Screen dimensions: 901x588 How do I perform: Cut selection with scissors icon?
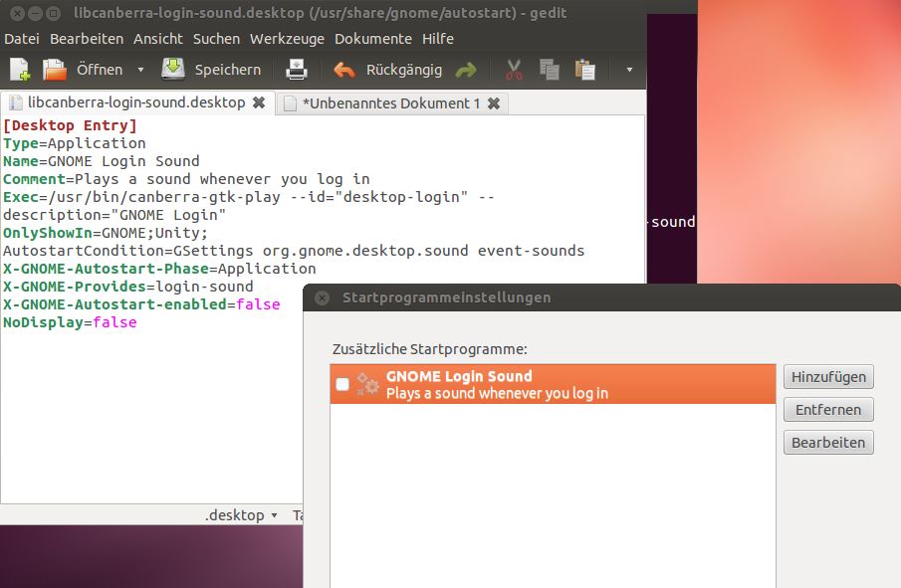click(x=514, y=70)
